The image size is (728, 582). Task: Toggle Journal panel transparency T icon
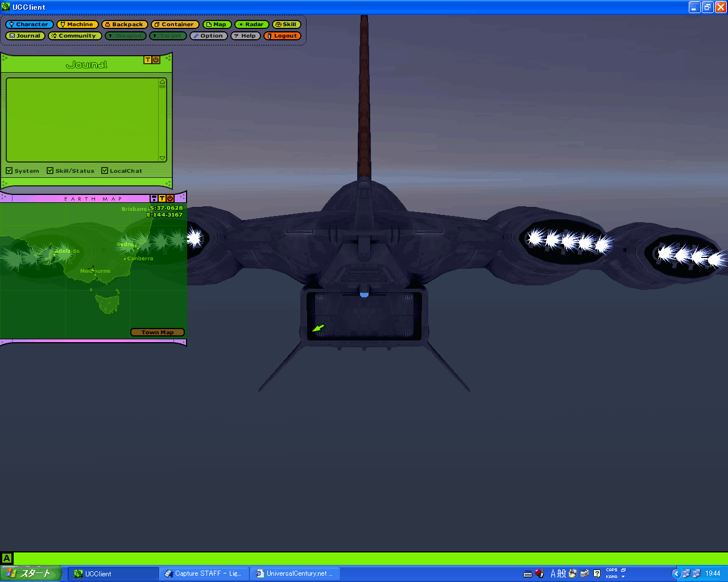(x=148, y=60)
